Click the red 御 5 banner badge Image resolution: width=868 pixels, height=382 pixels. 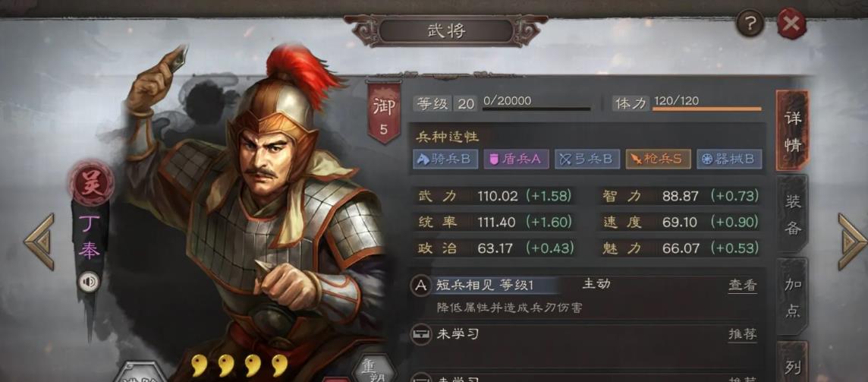point(383,112)
